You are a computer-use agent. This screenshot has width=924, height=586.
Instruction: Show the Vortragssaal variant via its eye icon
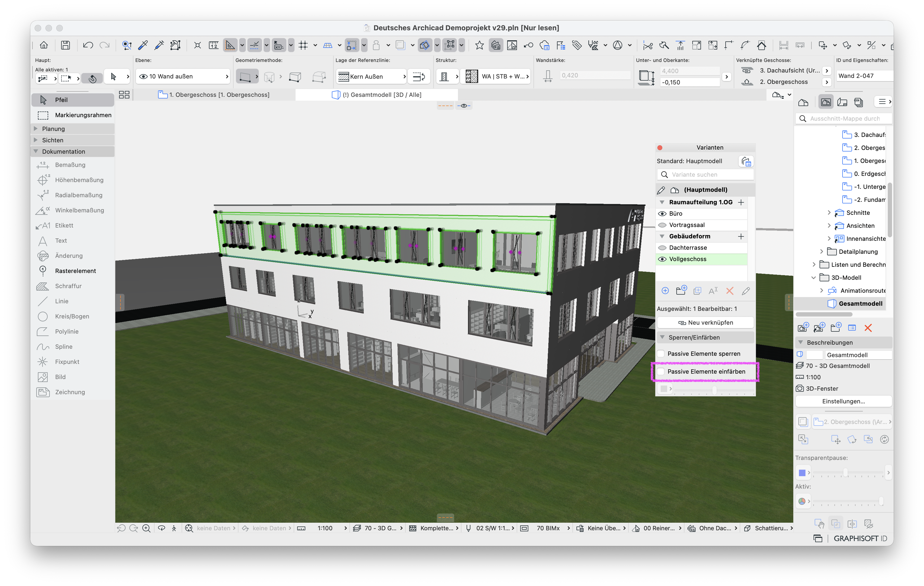click(662, 225)
